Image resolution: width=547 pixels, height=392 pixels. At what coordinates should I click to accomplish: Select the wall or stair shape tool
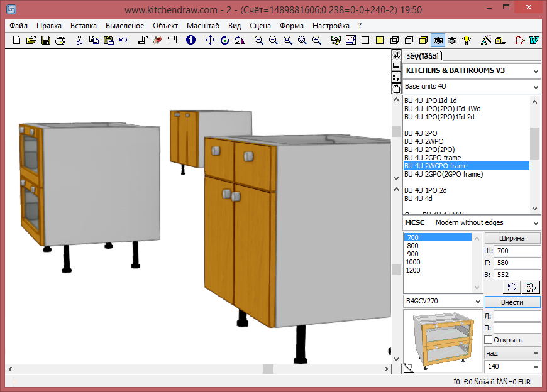(143, 40)
